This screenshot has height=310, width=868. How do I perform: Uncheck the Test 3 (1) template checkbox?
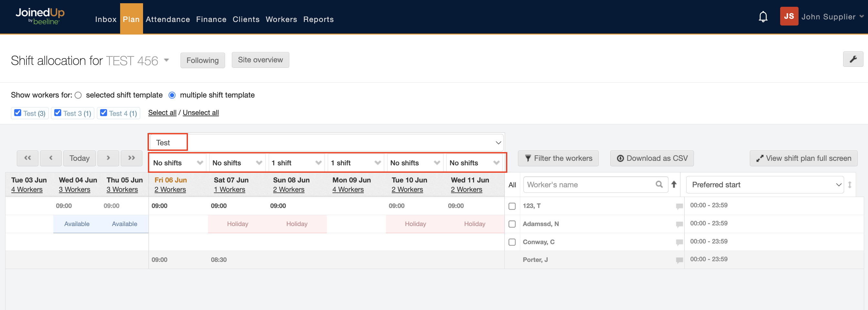click(x=58, y=113)
